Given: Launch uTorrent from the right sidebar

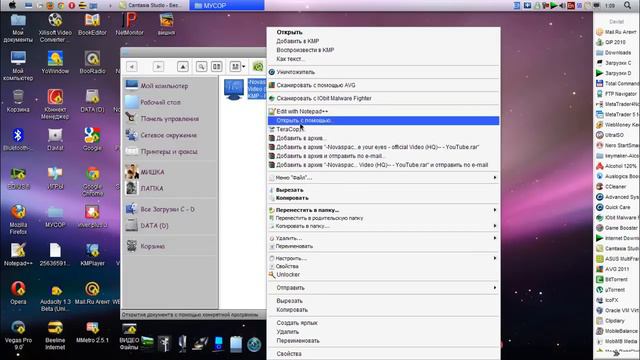Looking at the screenshot, I should [x=611, y=290].
